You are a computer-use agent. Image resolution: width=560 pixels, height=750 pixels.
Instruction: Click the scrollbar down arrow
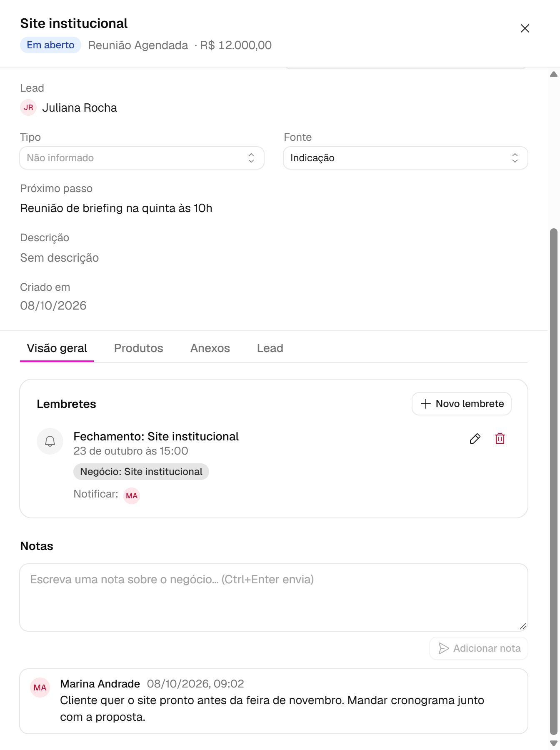pos(554,743)
